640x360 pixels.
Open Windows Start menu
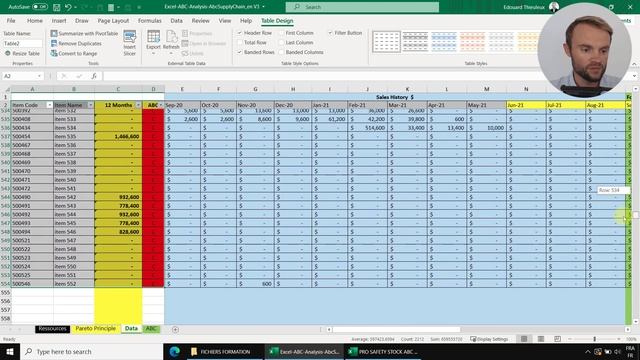10,351
